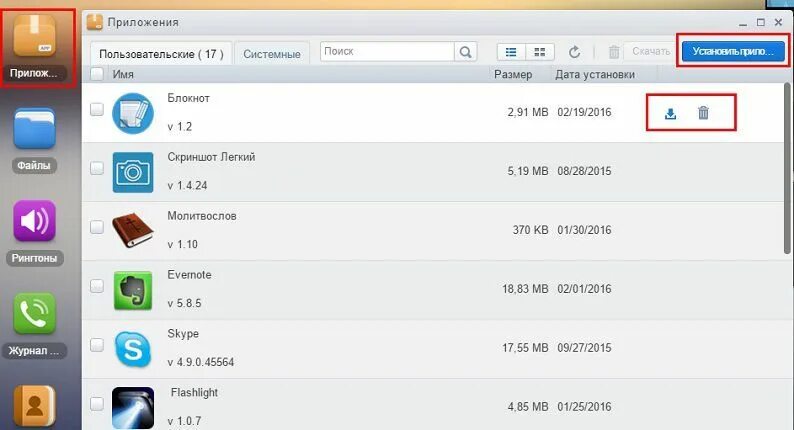Click the 4,85 MB size value
This screenshot has height=430, width=794.
click(528, 407)
